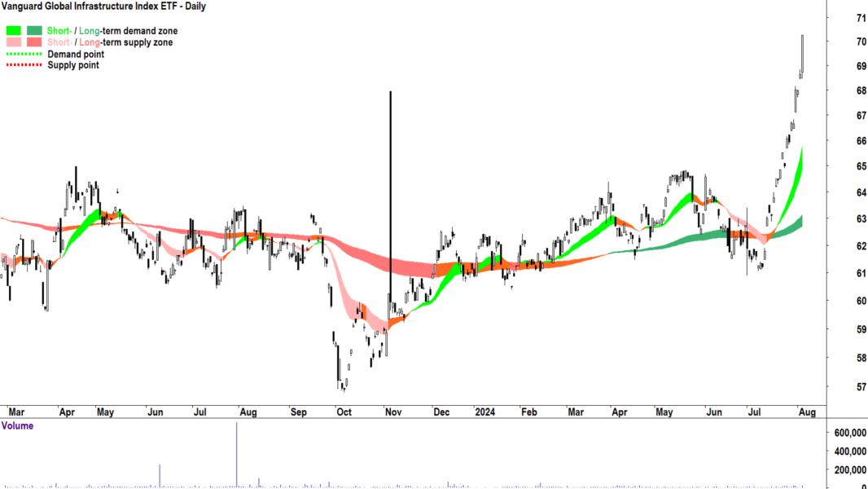The height and width of the screenshot is (489, 868).
Task: Click the 68 price axis label
Action: click(x=861, y=90)
